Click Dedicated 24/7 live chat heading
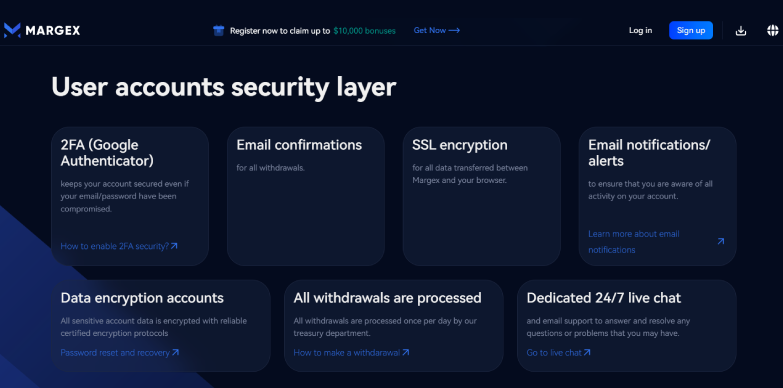Viewport: 783px width, 388px height. 604,298
